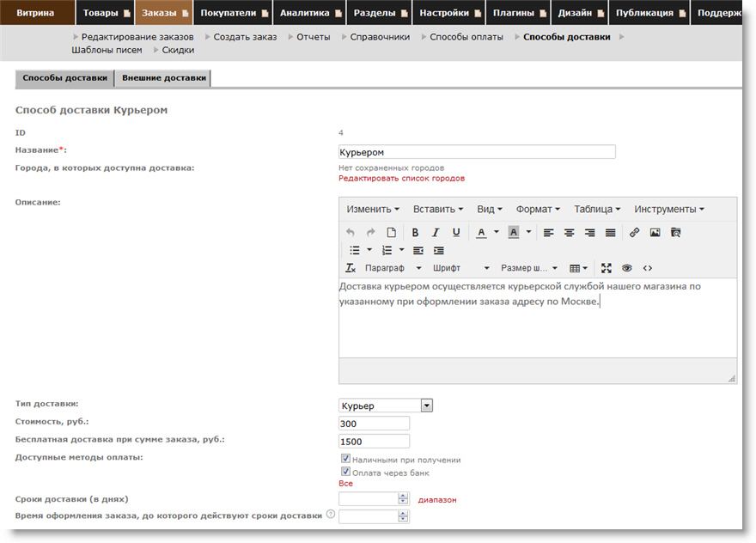Open the Тип доставки dropdown showing Курьер
Viewport: 756px width, 543px height.
click(x=386, y=406)
